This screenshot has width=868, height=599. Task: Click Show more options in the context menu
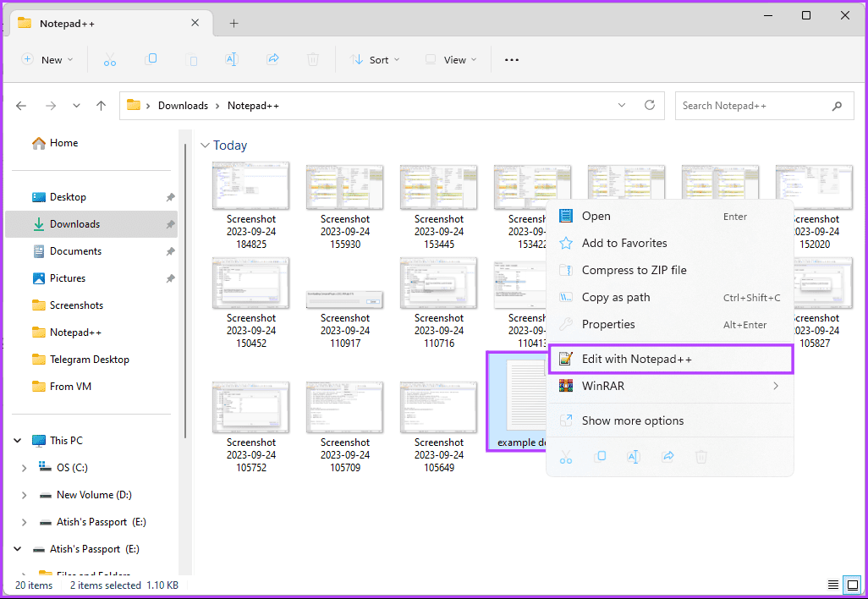(x=646, y=420)
